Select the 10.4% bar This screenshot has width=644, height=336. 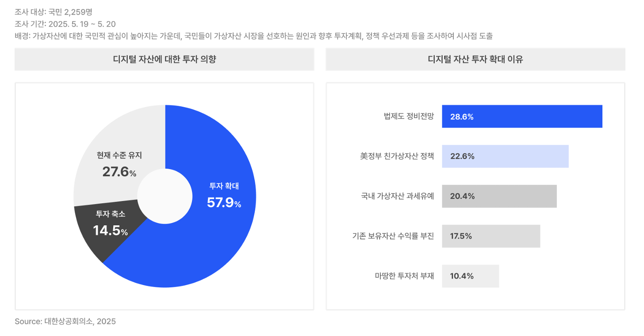pyautogui.click(x=470, y=276)
